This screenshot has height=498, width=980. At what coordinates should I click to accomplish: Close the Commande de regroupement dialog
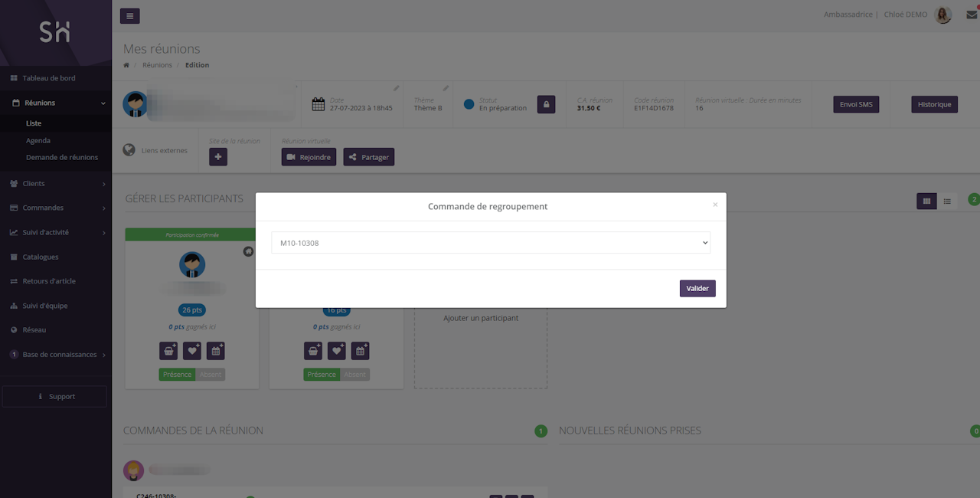715,205
